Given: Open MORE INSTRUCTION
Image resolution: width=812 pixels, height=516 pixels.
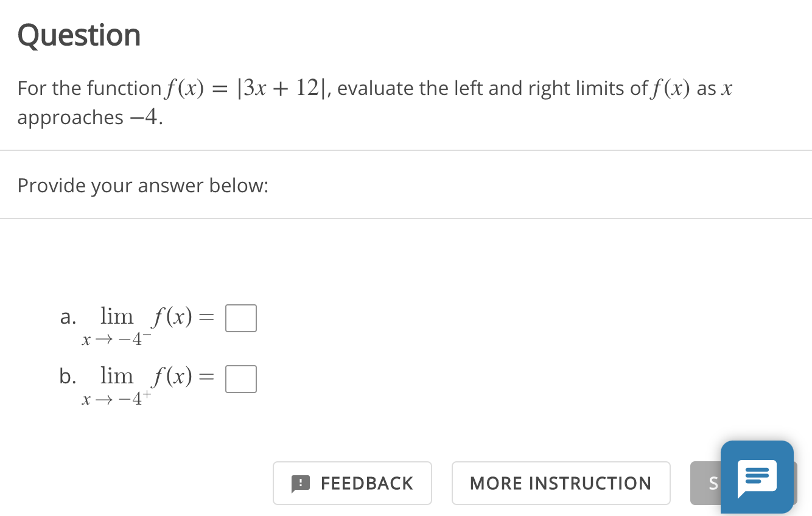Looking at the screenshot, I should pos(560,483).
